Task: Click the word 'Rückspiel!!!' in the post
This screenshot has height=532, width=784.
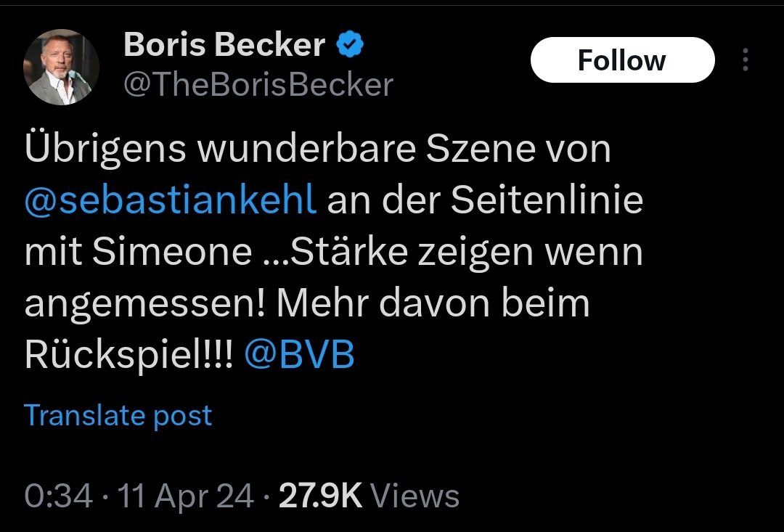Action: 128,353
